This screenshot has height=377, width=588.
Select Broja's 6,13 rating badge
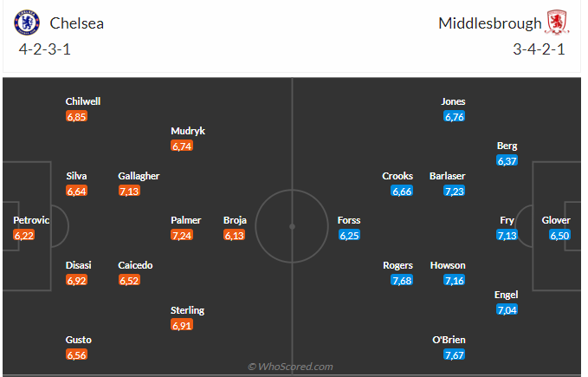point(235,236)
